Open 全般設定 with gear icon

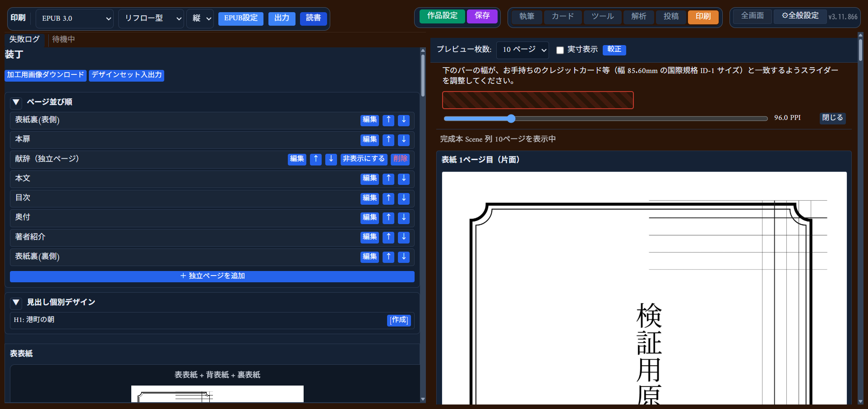click(x=800, y=16)
